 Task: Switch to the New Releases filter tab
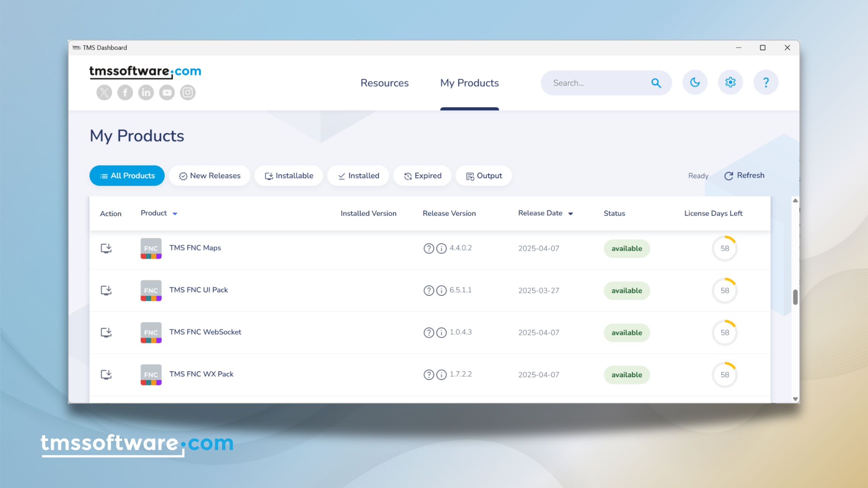point(210,176)
